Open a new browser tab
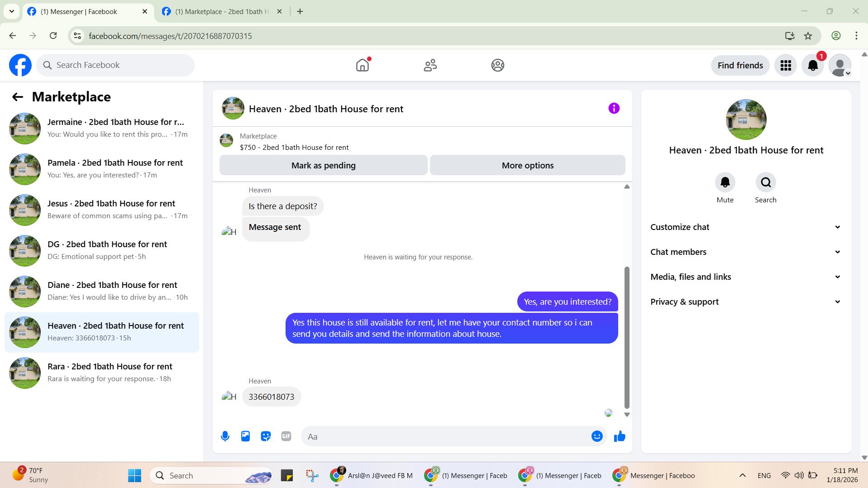 300,11
